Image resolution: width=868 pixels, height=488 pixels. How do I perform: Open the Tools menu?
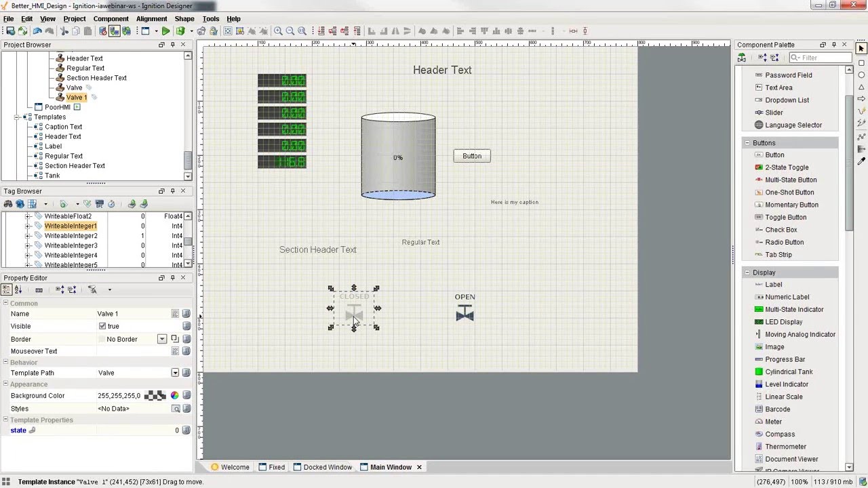click(211, 19)
